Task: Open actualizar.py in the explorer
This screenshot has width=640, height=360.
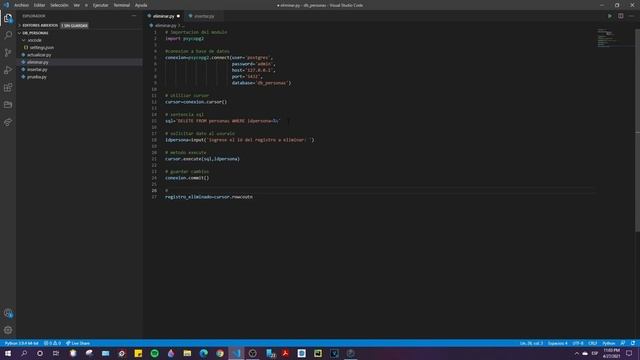Action: click(39, 55)
